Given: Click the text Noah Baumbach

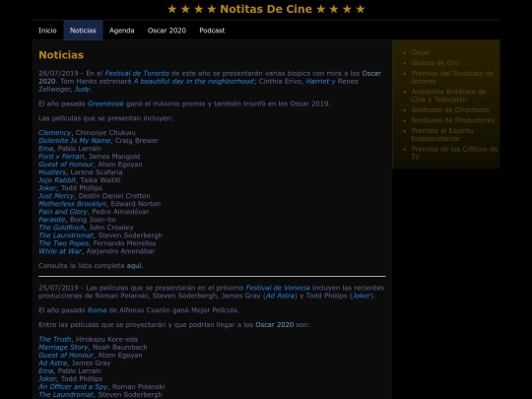Looking at the screenshot, I should click(120, 348).
